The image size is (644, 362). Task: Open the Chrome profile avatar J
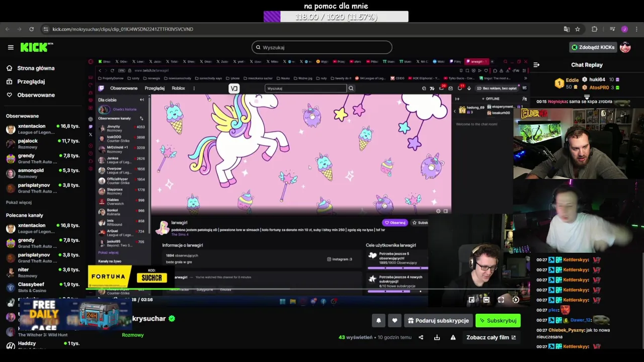click(x=624, y=29)
